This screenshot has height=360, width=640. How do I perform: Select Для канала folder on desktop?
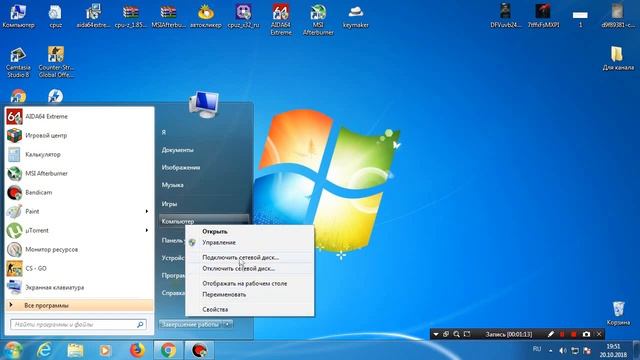tap(618, 58)
